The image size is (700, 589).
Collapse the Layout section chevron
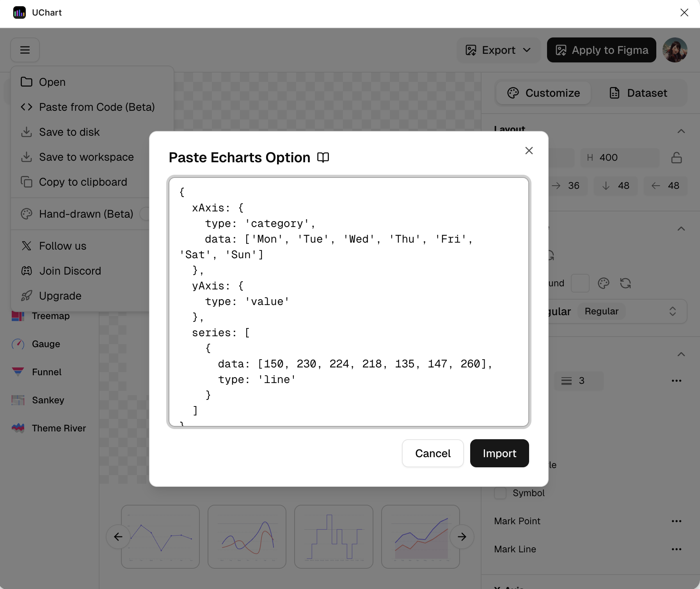681,131
